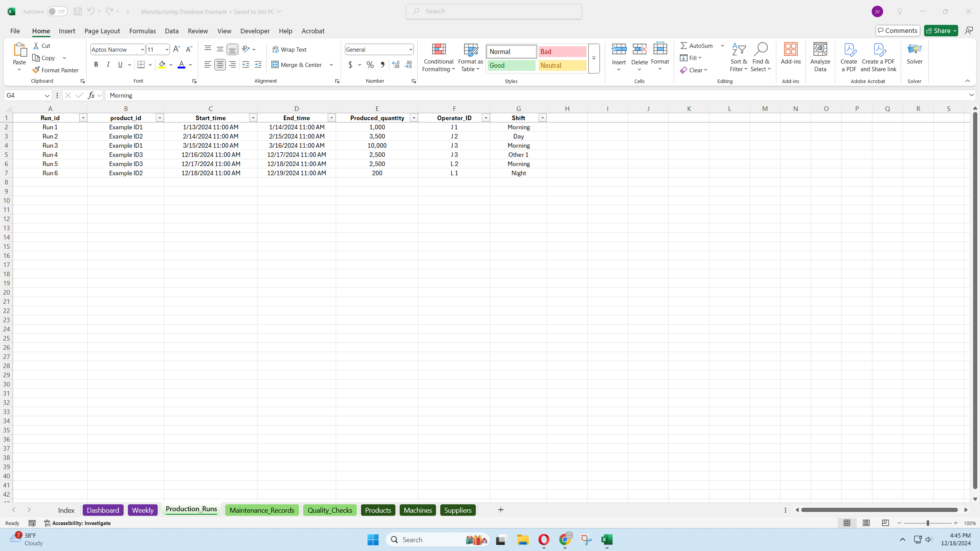Click the Percent Style icon
980x551 pixels.
point(370,65)
